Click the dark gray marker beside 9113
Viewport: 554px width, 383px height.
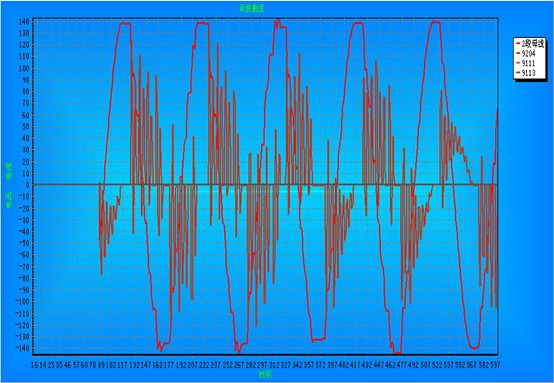click(x=518, y=73)
